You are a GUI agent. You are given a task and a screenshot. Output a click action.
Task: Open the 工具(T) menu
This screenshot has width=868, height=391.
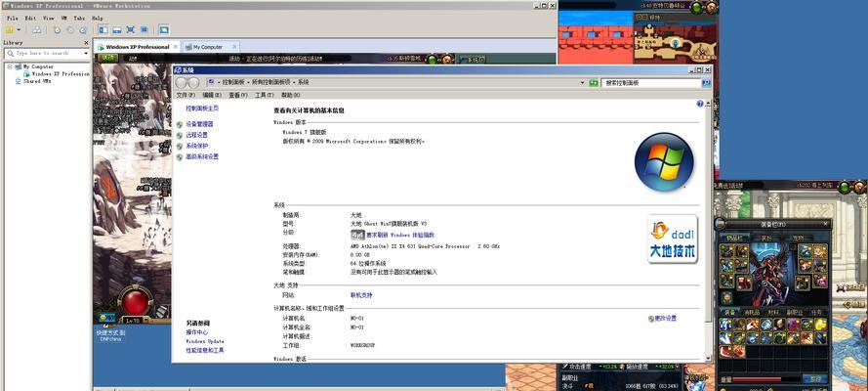(x=264, y=95)
